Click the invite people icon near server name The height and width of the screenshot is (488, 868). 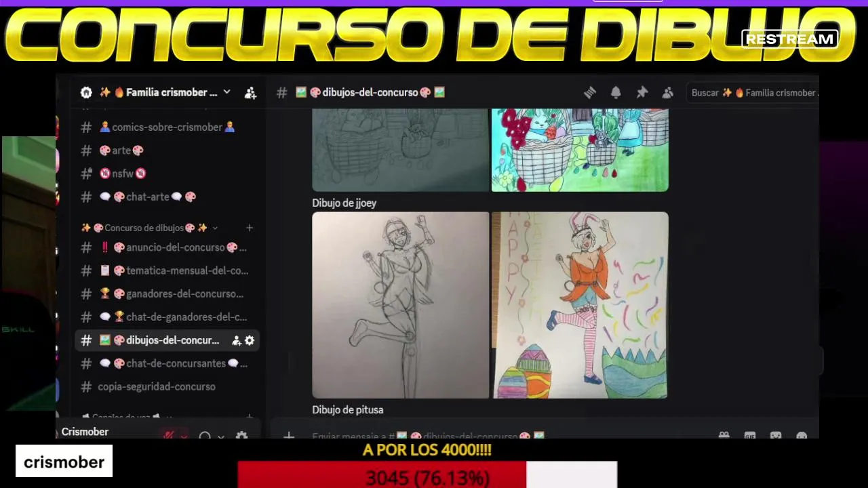[x=250, y=93]
